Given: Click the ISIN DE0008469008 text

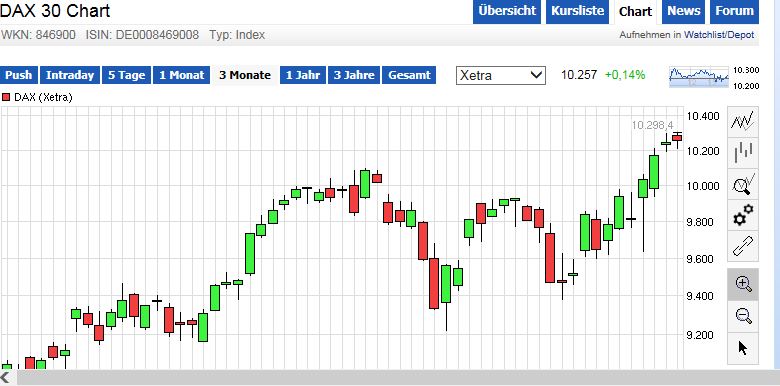Looking at the screenshot, I should pyautogui.click(x=142, y=35).
